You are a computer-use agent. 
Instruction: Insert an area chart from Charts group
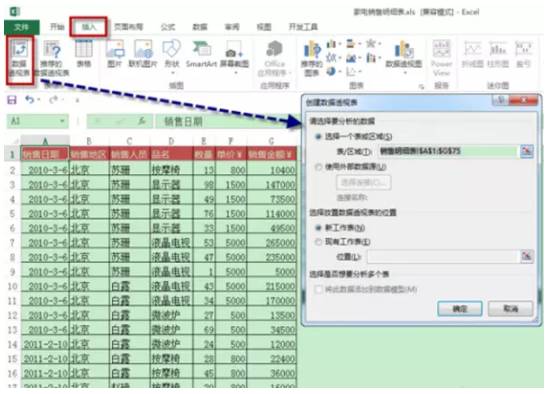coord(350,57)
